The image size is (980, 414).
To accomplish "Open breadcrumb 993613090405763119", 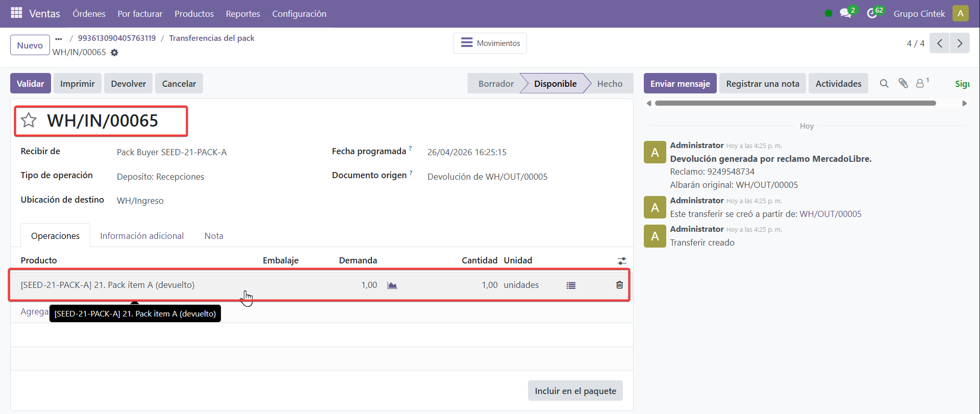I will [117, 38].
